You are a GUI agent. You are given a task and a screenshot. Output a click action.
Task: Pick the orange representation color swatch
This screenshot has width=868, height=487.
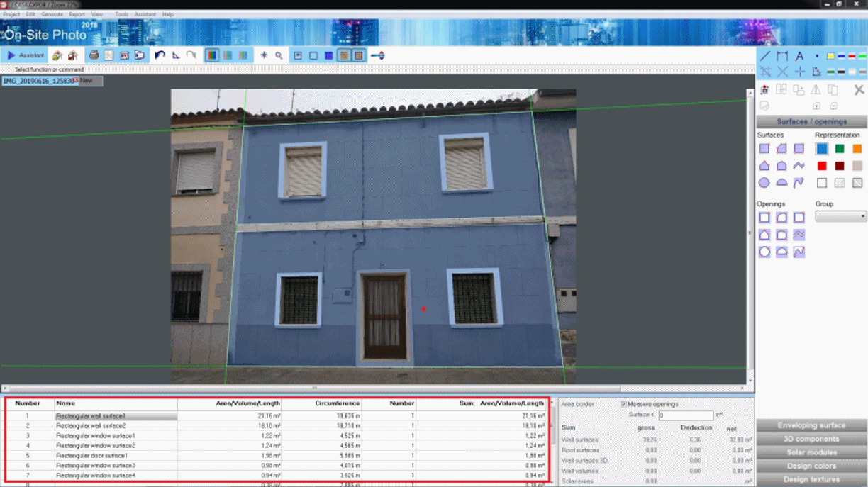click(857, 149)
